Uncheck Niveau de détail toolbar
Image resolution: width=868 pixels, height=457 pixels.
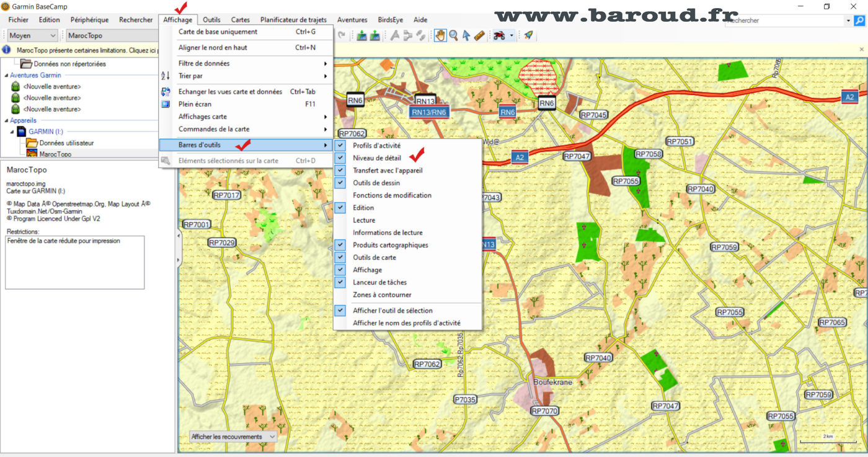point(340,158)
